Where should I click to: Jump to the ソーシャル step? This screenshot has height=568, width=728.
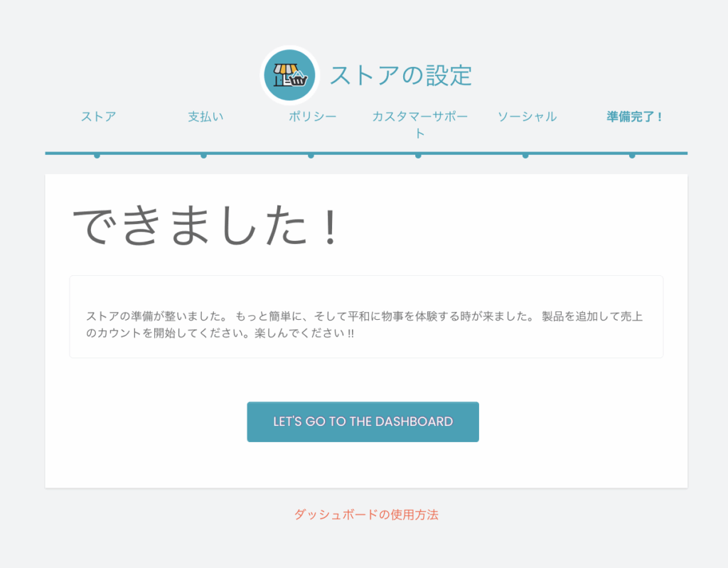[526, 117]
